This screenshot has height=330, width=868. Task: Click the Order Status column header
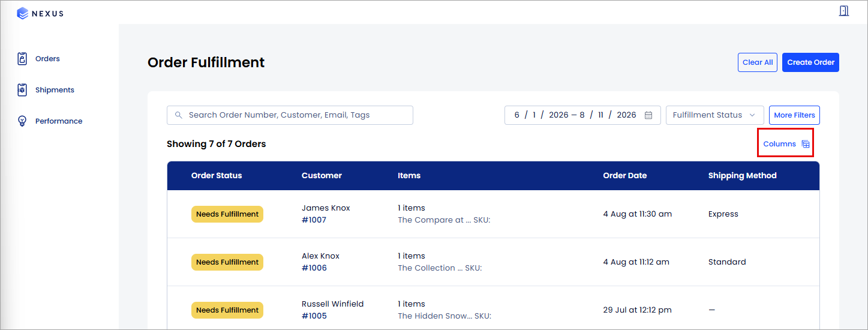217,176
